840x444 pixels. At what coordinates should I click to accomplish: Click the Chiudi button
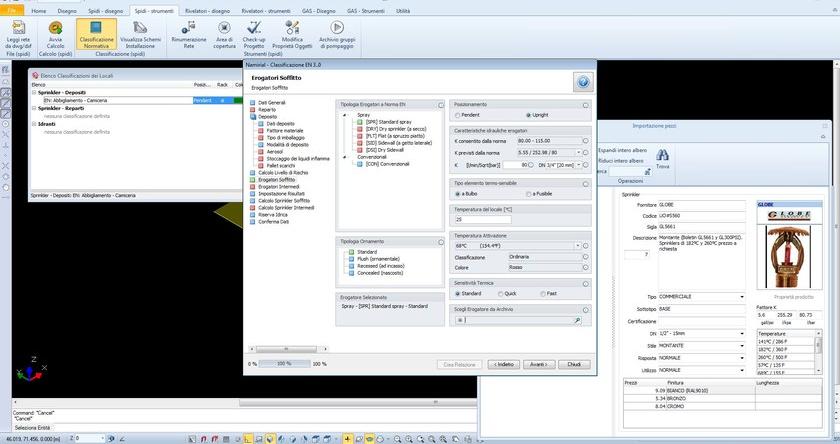[x=574, y=364]
